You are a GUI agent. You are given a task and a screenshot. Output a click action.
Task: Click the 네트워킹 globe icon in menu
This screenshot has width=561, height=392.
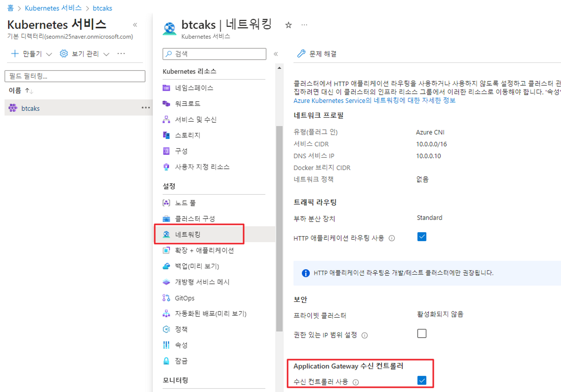coord(166,234)
